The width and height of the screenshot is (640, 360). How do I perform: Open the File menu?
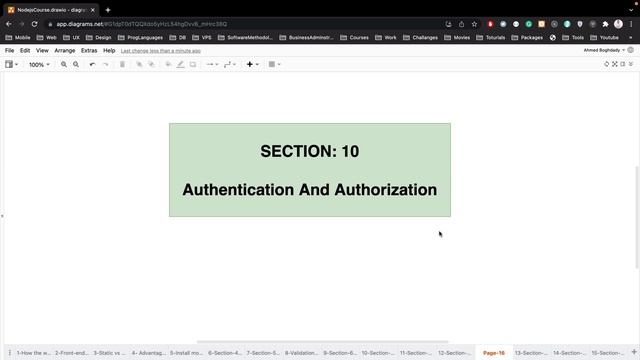click(9, 50)
